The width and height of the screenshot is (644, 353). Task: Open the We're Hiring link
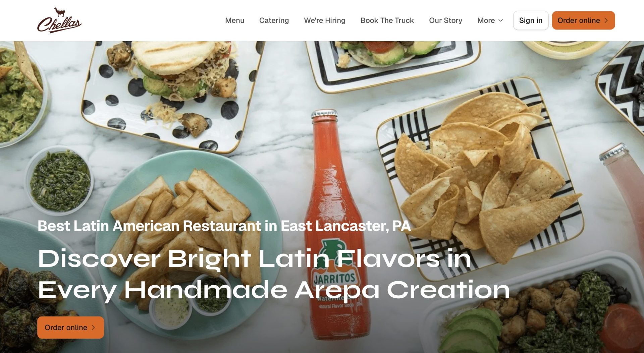(324, 20)
